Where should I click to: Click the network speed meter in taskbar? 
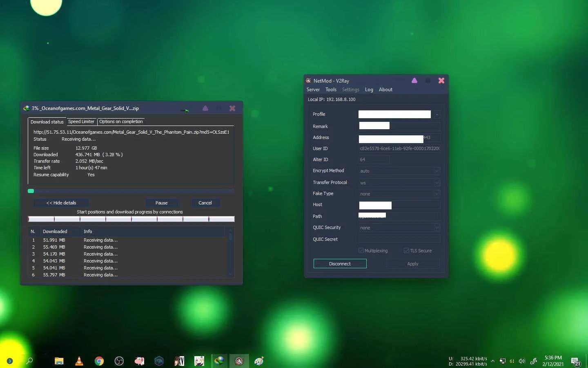(x=468, y=361)
